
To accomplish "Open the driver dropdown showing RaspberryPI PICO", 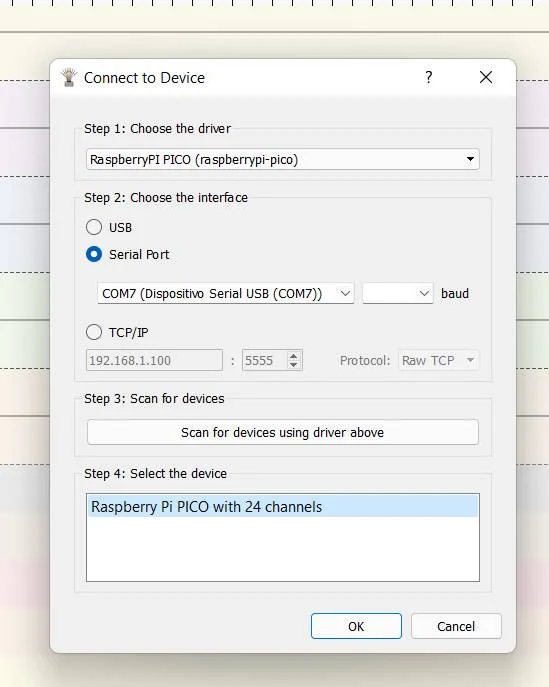I will coord(283,159).
